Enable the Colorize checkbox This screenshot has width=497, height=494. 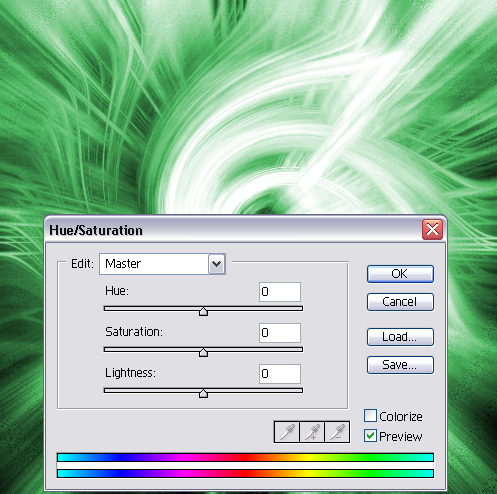coord(370,416)
